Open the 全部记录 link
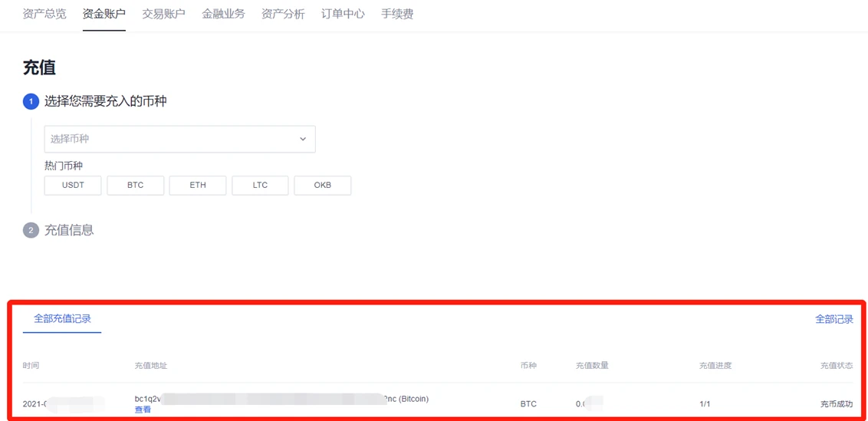Image resolution: width=868 pixels, height=421 pixels. pos(833,319)
